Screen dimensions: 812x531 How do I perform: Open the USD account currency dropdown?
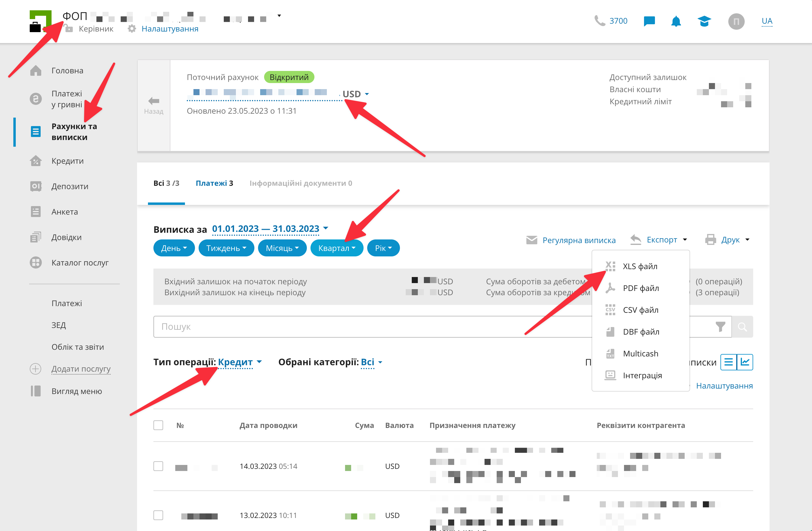355,94
